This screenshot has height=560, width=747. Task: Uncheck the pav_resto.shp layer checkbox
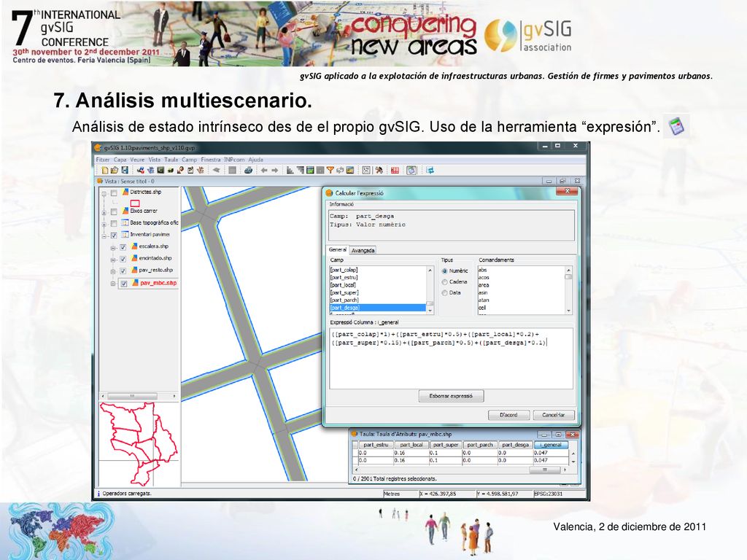click(x=123, y=271)
